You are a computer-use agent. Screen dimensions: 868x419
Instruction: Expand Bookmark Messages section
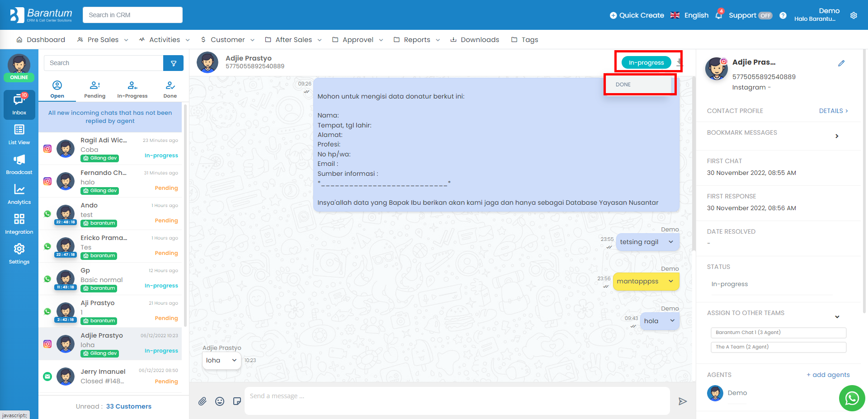click(837, 136)
